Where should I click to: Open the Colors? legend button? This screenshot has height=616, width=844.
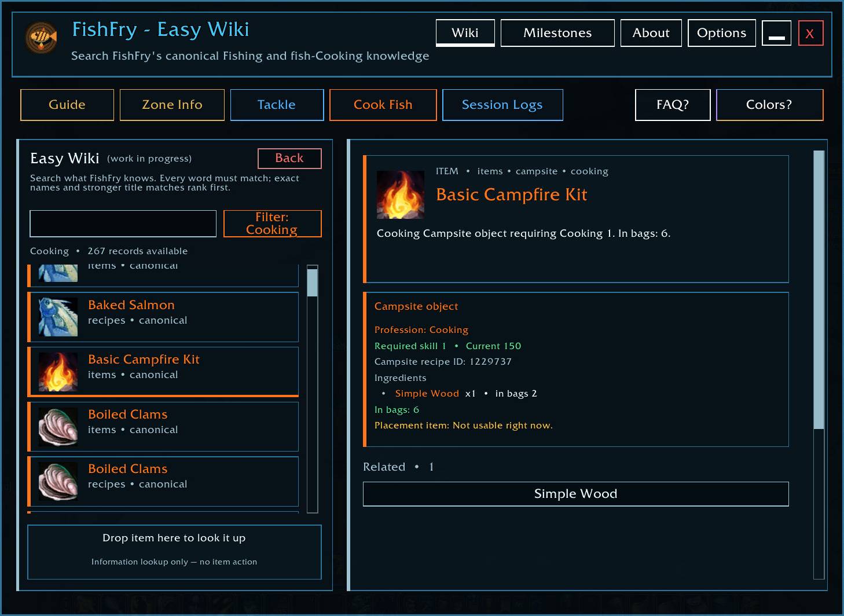click(x=769, y=105)
